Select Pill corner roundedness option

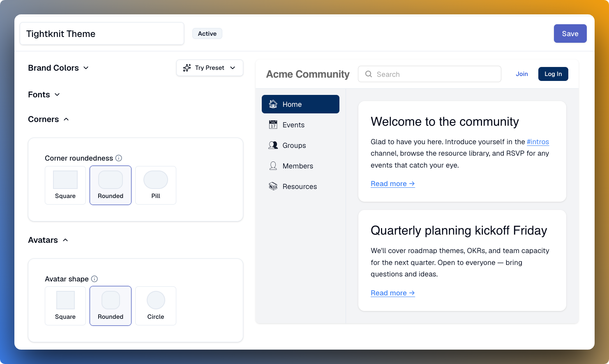(x=156, y=185)
